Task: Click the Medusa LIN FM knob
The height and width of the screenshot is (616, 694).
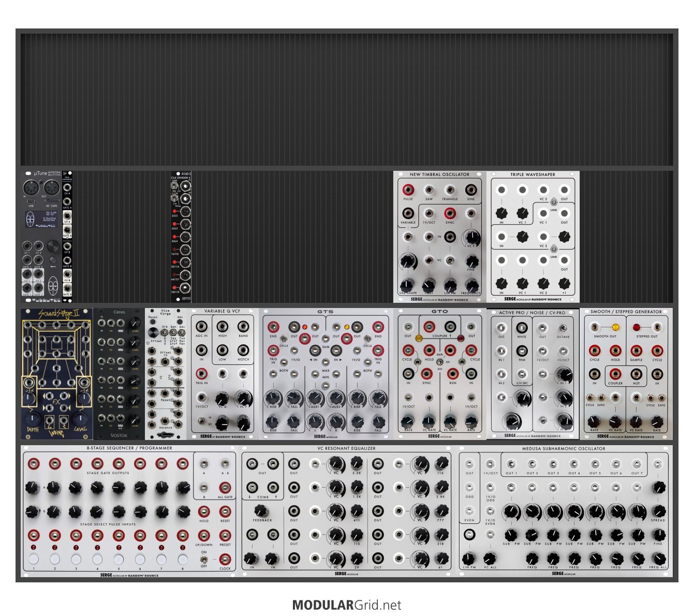Action: click(x=469, y=558)
